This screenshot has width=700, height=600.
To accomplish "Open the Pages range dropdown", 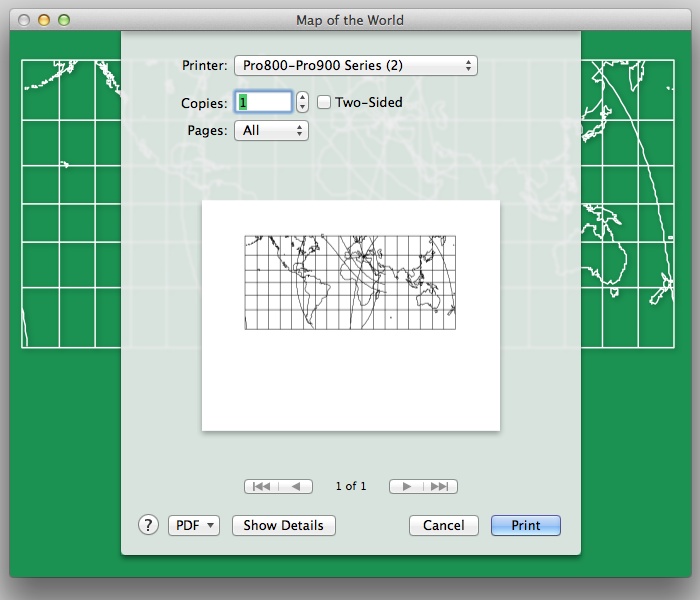I will pyautogui.click(x=271, y=130).
